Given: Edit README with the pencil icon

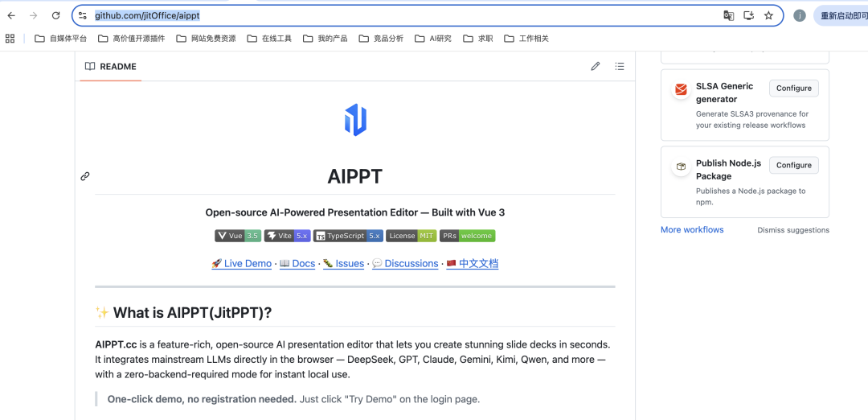Looking at the screenshot, I should [595, 67].
